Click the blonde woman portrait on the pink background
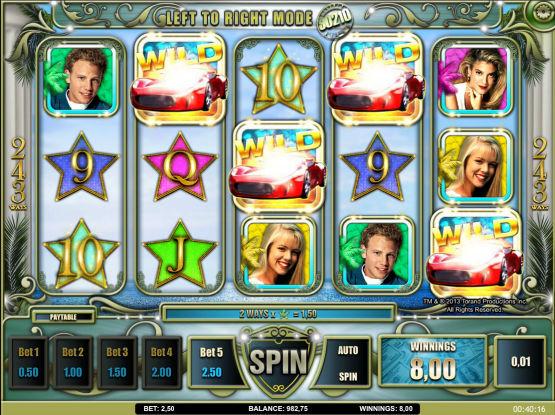Viewport: 555px width, 415px height. (x=474, y=79)
